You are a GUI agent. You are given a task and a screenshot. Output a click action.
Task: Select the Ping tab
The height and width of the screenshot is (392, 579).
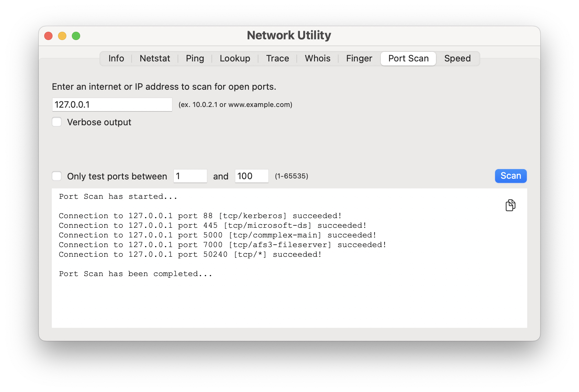point(195,59)
